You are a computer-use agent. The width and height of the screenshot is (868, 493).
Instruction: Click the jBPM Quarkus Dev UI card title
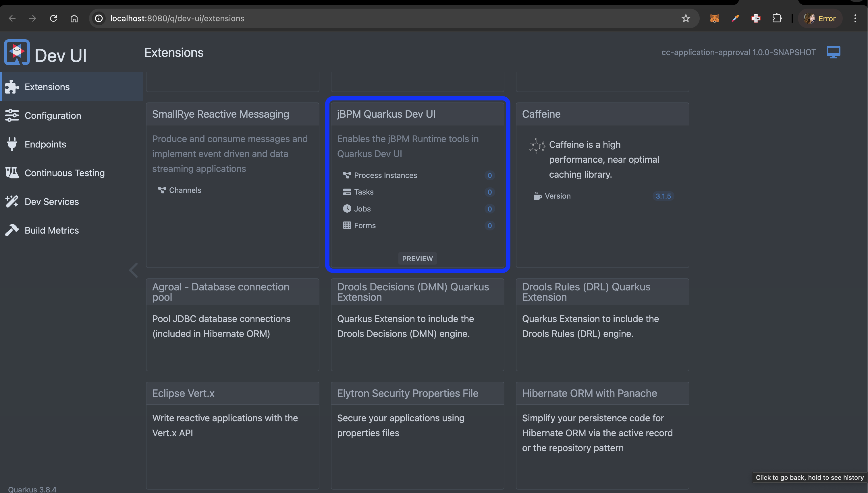(386, 114)
